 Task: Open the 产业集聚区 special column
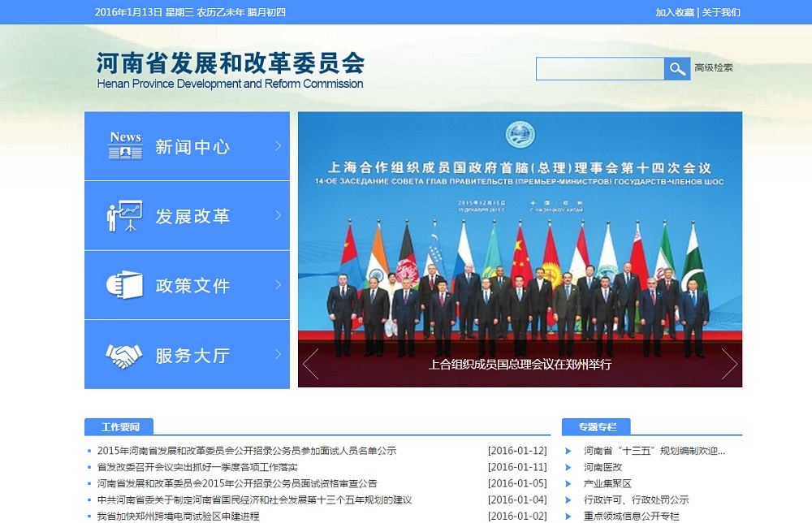click(607, 484)
